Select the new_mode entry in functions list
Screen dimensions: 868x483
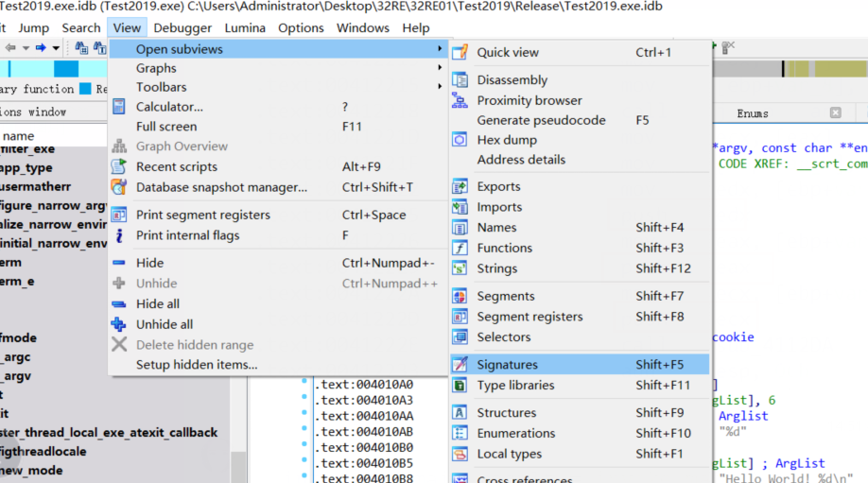(31, 471)
